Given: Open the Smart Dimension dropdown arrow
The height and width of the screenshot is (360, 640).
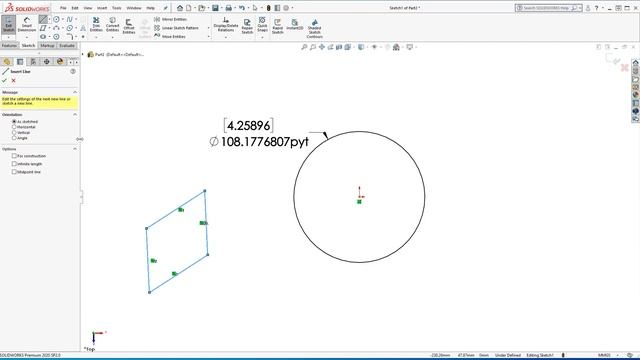Looking at the screenshot, I should pyautogui.click(x=27, y=37).
